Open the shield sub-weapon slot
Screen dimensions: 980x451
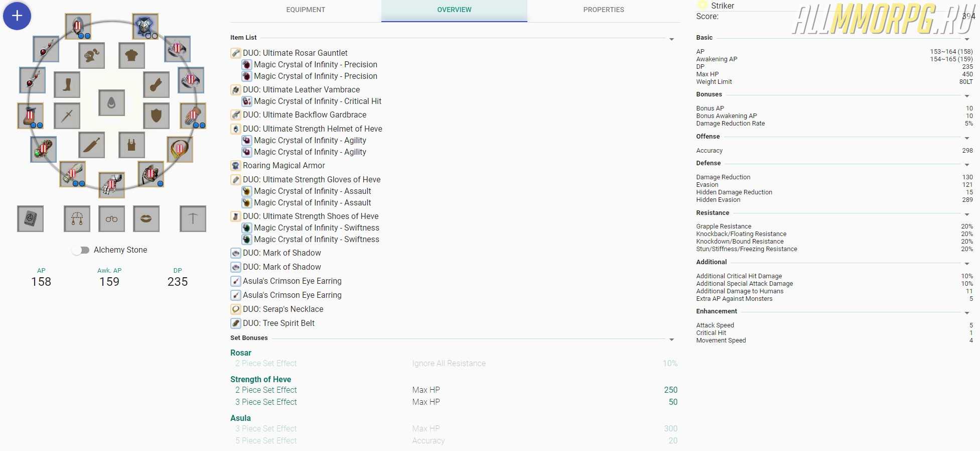pos(156,116)
